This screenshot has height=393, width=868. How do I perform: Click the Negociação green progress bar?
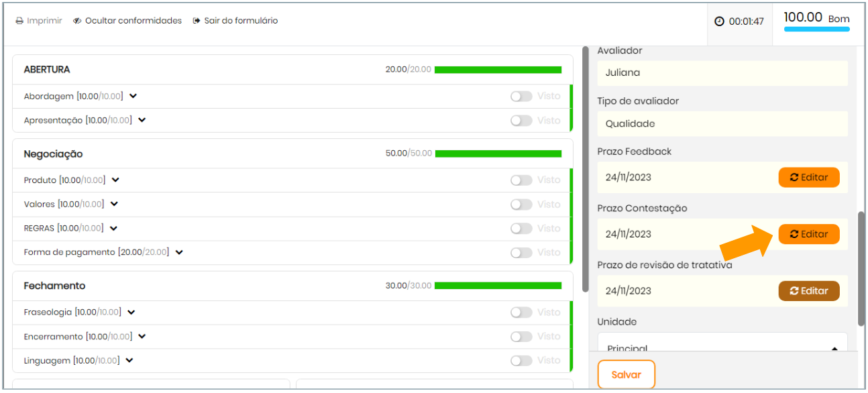click(x=498, y=154)
